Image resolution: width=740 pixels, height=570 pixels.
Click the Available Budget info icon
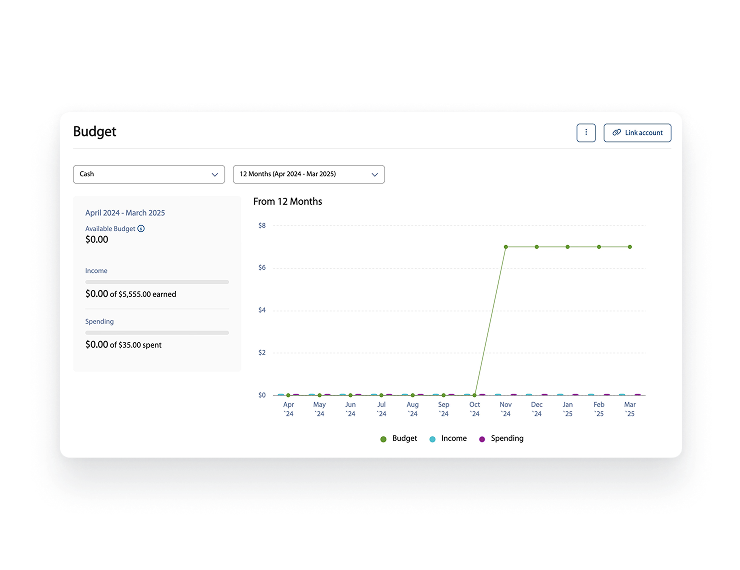141,228
